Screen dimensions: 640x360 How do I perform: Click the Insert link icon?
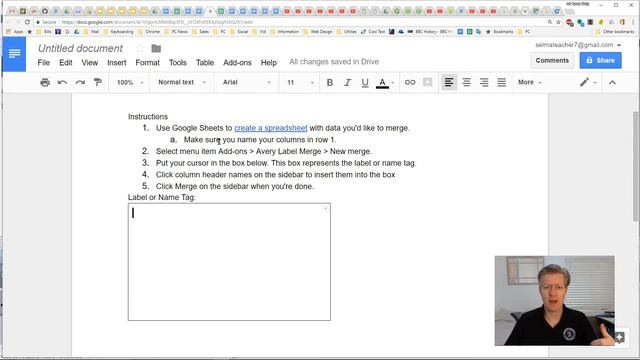pyautogui.click(x=410, y=82)
